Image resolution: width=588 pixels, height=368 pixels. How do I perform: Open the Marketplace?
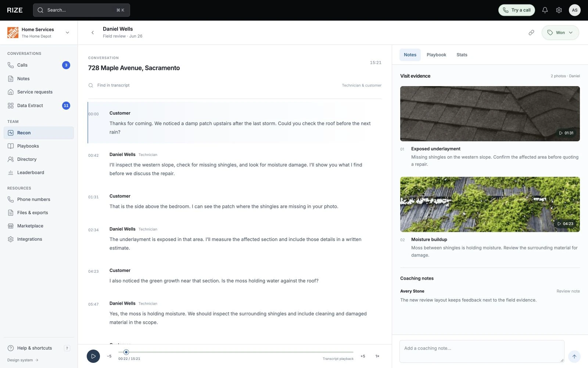pos(39,226)
